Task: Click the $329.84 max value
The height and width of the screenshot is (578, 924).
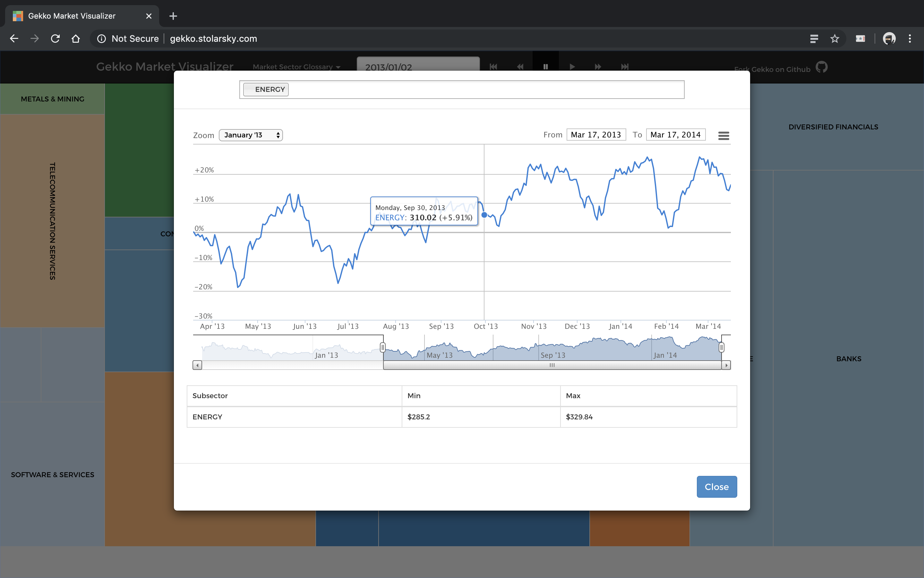Action: click(x=579, y=417)
